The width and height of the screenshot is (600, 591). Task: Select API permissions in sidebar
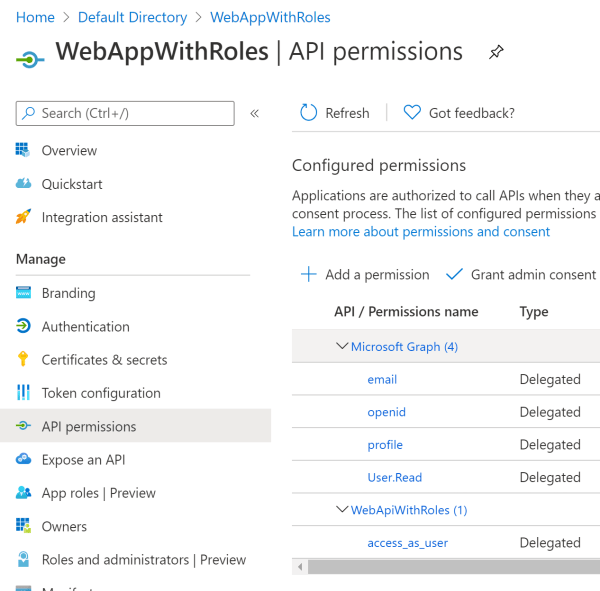pyautogui.click(x=135, y=426)
